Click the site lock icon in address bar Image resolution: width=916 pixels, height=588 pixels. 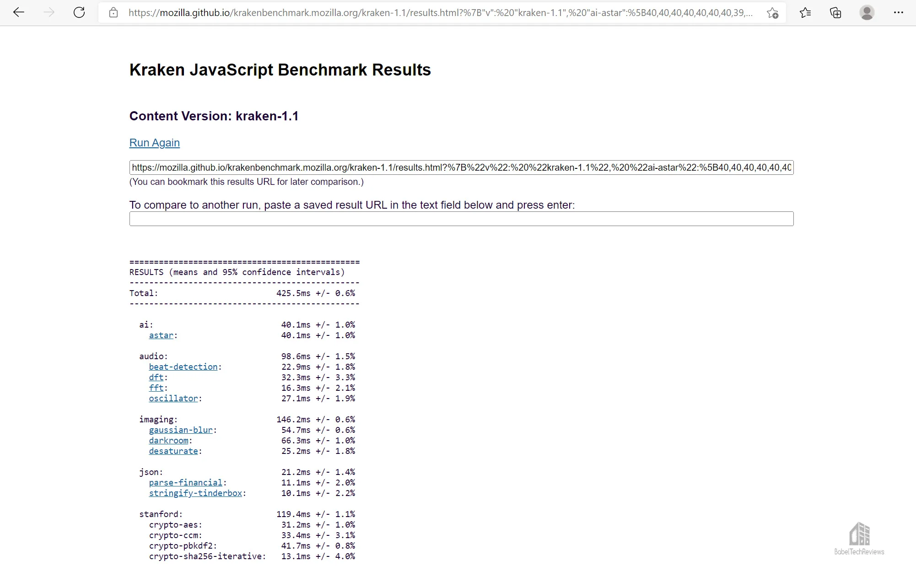pos(113,13)
